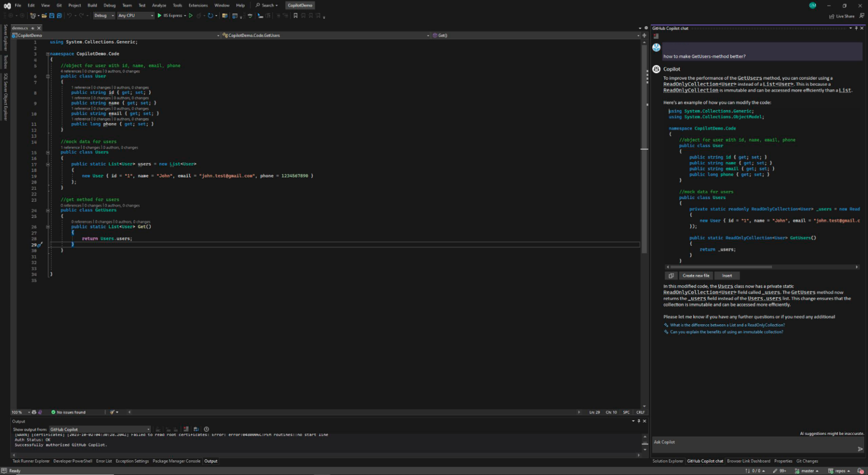This screenshot has height=475, width=868.
Task: Collapse the Get() method outlining toggle
Action: [47, 227]
